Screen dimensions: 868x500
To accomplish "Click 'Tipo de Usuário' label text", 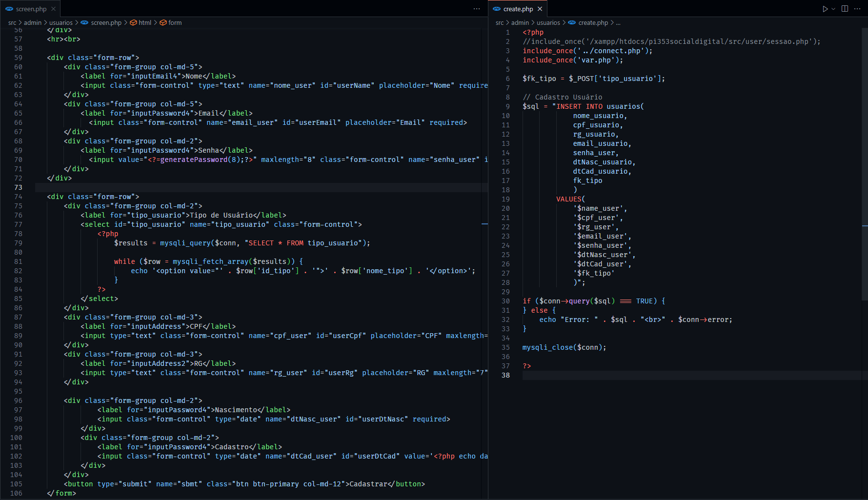I will [x=221, y=215].
